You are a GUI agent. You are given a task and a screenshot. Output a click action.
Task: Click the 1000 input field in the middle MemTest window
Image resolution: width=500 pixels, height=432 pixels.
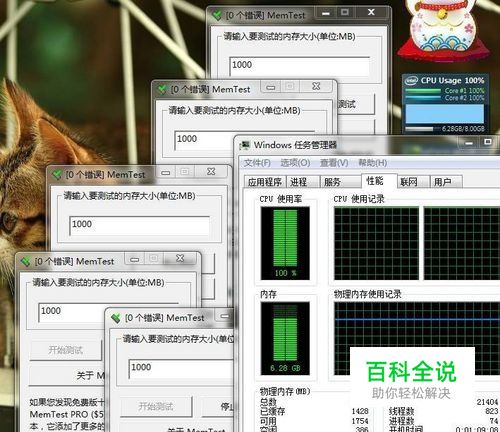139,226
